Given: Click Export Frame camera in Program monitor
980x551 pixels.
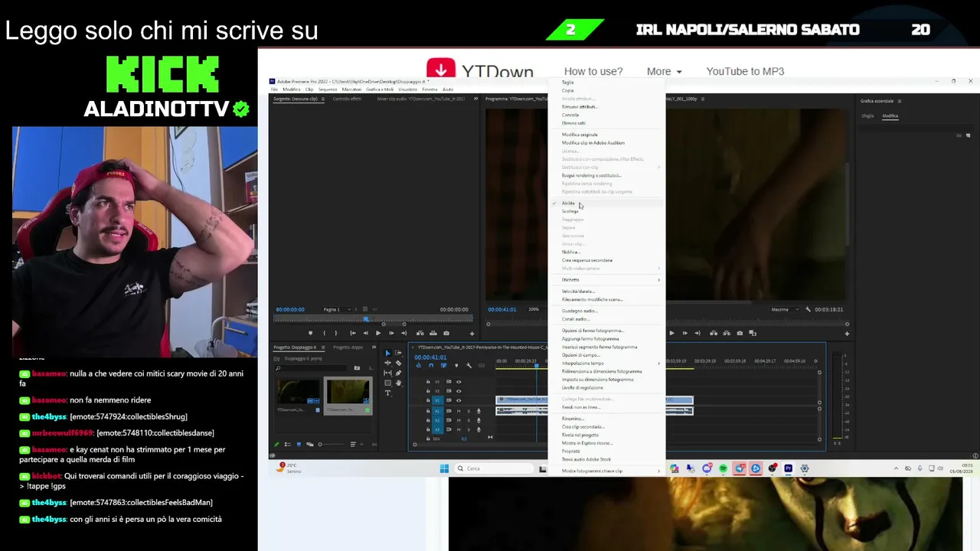Looking at the screenshot, I should pyautogui.click(x=740, y=333).
